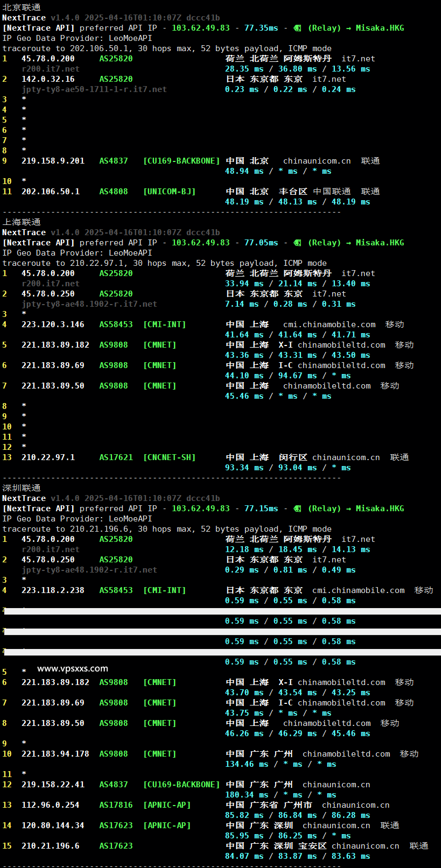Image resolution: width=441 pixels, height=868 pixels.
Task: Click the 丰台区 district text
Action: click(x=293, y=192)
